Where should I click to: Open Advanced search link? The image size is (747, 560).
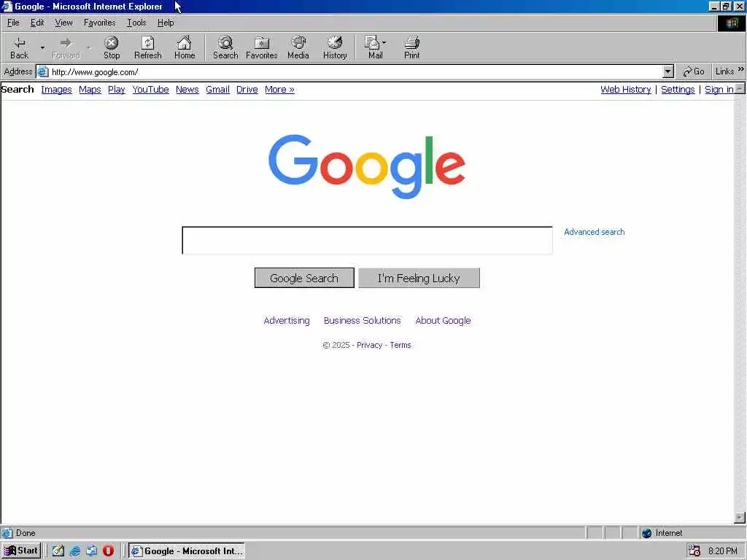coord(594,232)
